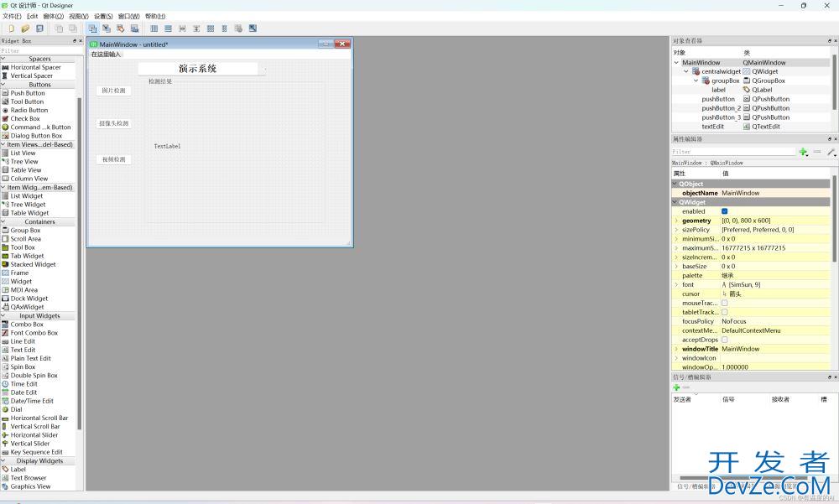The width and height of the screenshot is (839, 504).
Task: Open the Edit menu
Action: [x=32, y=16]
